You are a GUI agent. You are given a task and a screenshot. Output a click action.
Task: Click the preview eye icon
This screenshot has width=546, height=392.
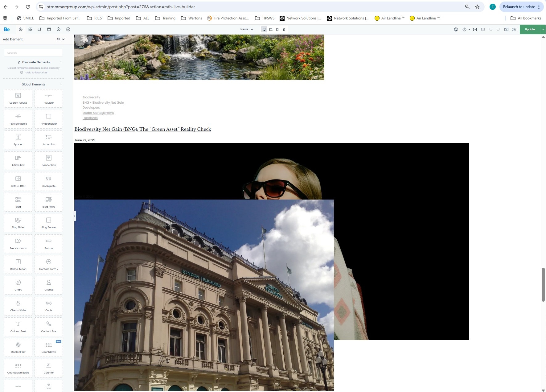click(x=514, y=30)
